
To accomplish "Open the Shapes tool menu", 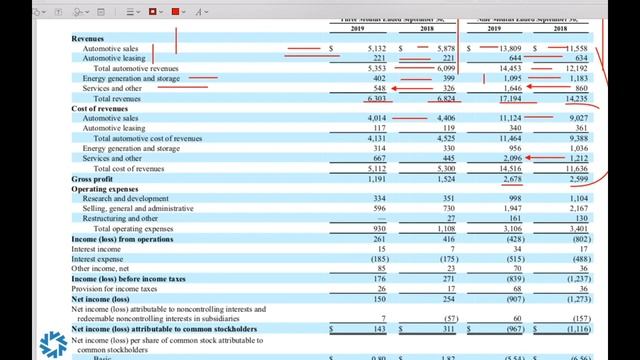I will pos(39,12).
